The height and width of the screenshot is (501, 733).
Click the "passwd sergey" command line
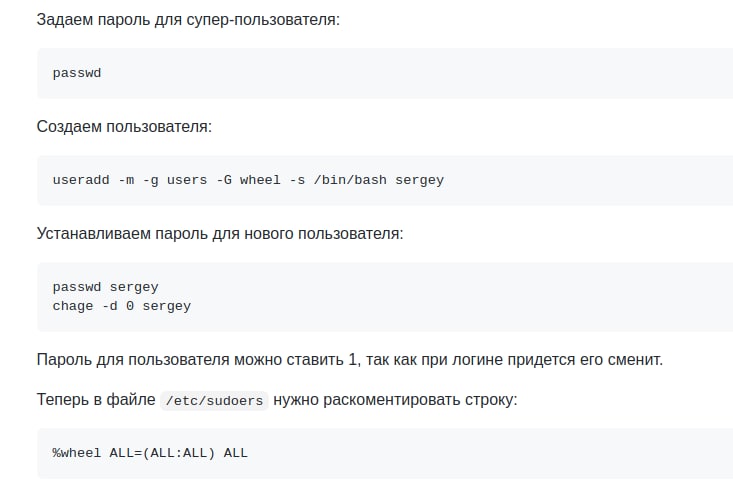point(105,287)
